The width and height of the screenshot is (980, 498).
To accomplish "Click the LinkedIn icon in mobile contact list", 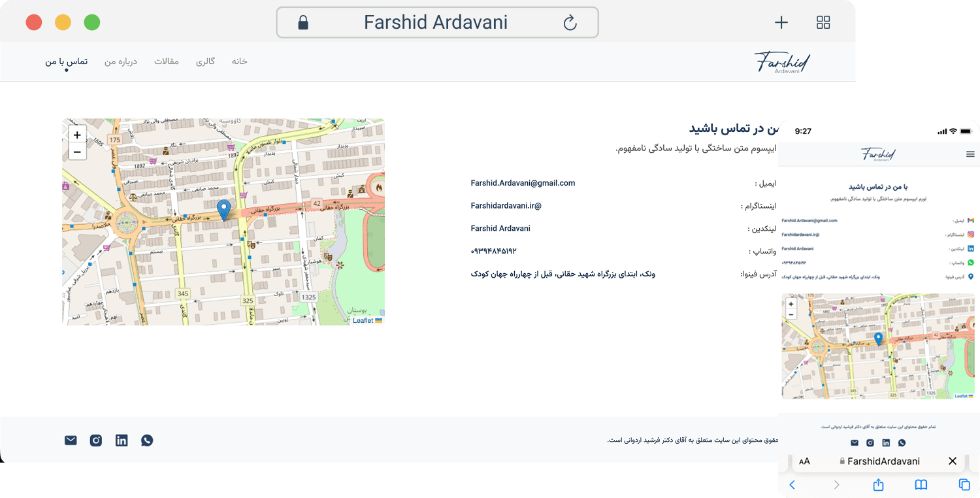I will click(971, 248).
